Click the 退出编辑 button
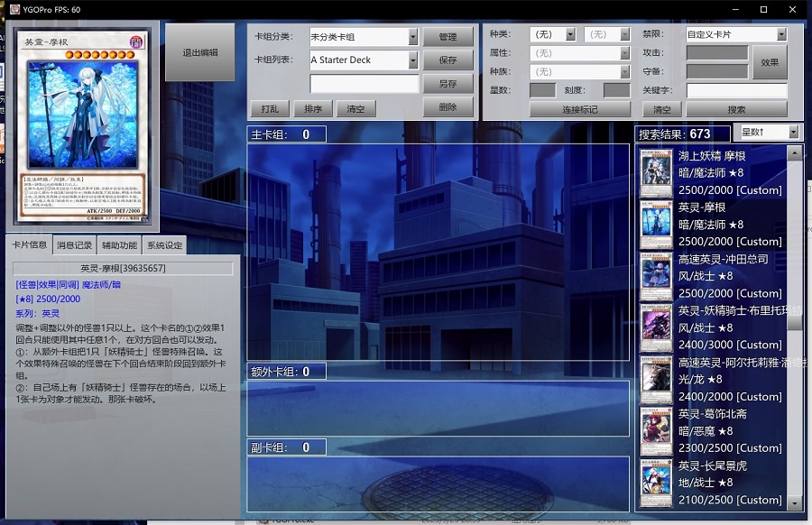The width and height of the screenshot is (812, 525). pyautogui.click(x=200, y=53)
